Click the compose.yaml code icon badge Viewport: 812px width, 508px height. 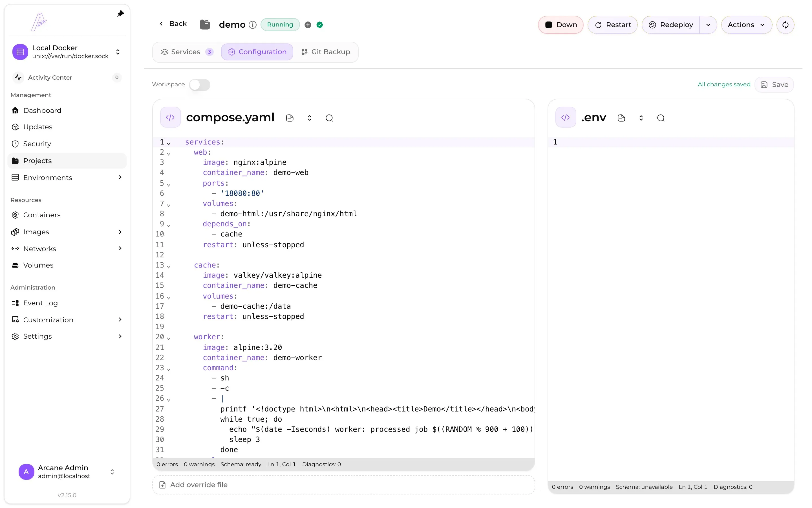click(171, 117)
